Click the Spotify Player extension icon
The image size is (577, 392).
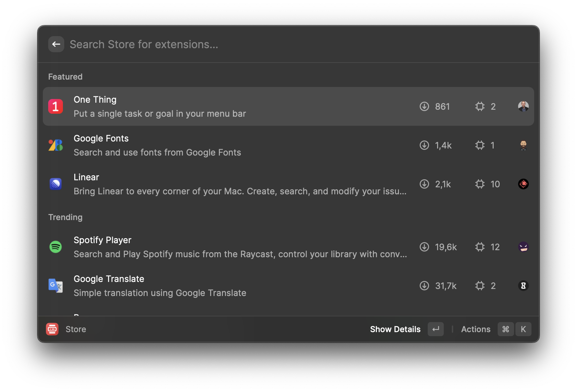(x=56, y=247)
